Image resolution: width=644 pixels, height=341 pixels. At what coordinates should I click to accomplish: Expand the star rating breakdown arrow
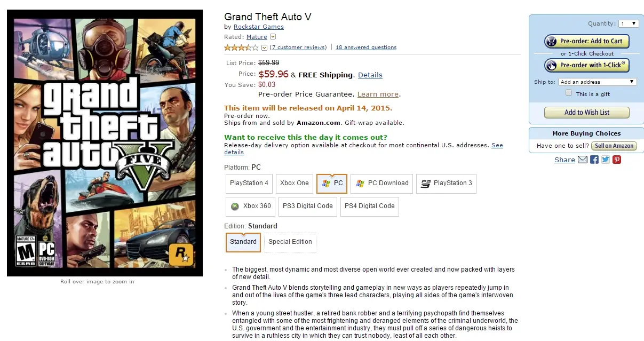coord(264,47)
